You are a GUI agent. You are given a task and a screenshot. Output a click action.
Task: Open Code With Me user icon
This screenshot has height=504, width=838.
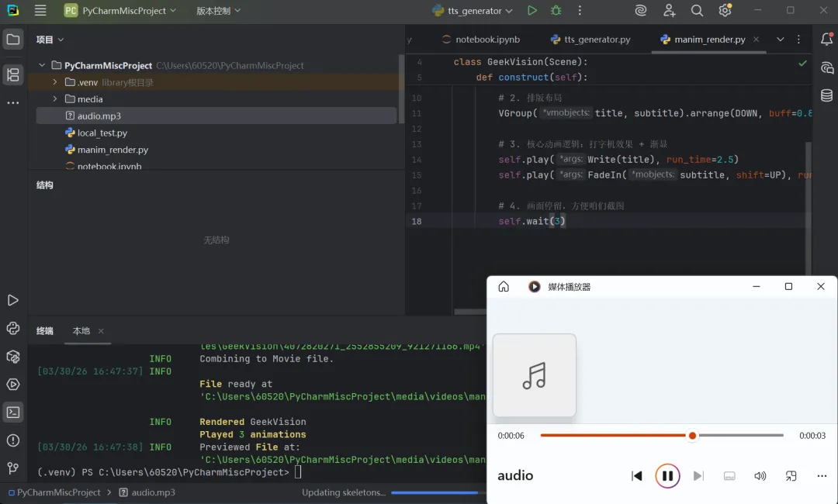click(669, 10)
